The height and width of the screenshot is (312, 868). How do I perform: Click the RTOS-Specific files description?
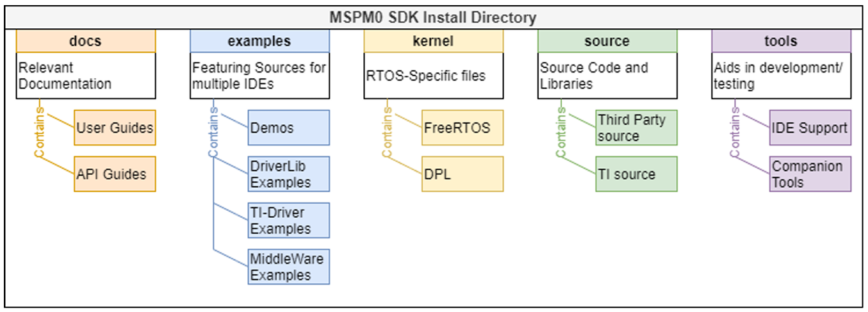434,76
